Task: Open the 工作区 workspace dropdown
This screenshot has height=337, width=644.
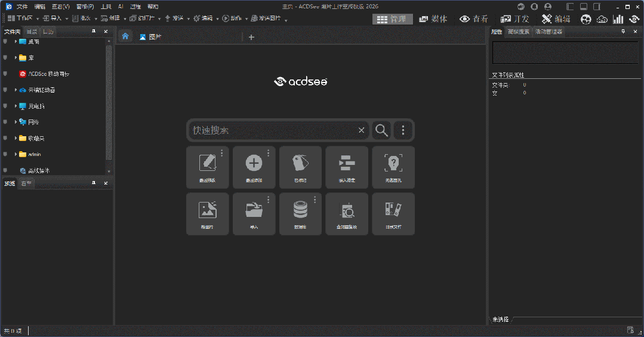Action: click(20, 19)
